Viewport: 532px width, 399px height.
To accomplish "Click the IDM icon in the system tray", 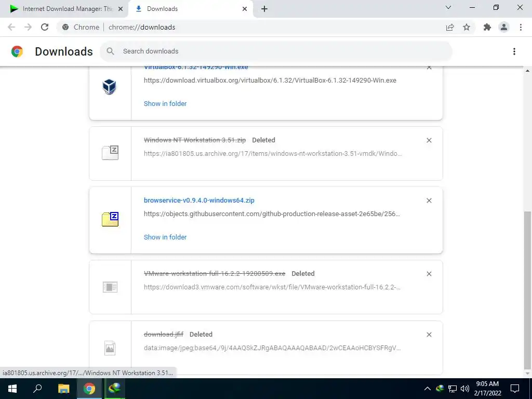I will pyautogui.click(x=440, y=389).
